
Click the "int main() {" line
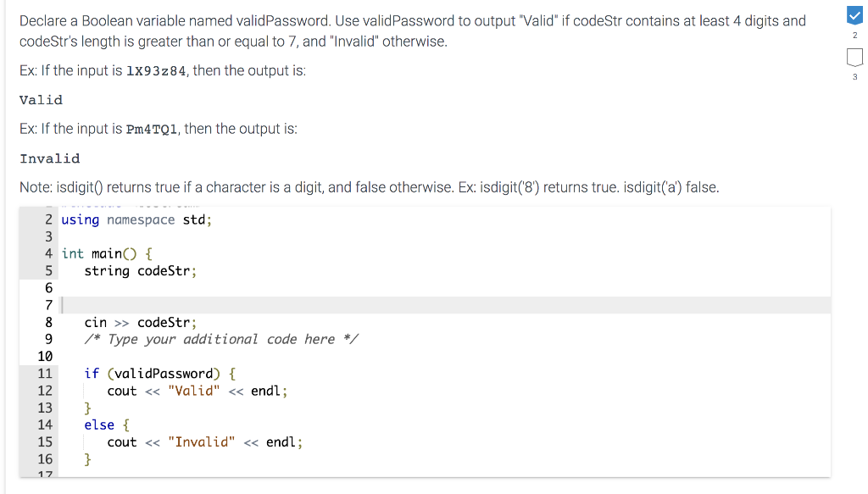106,254
